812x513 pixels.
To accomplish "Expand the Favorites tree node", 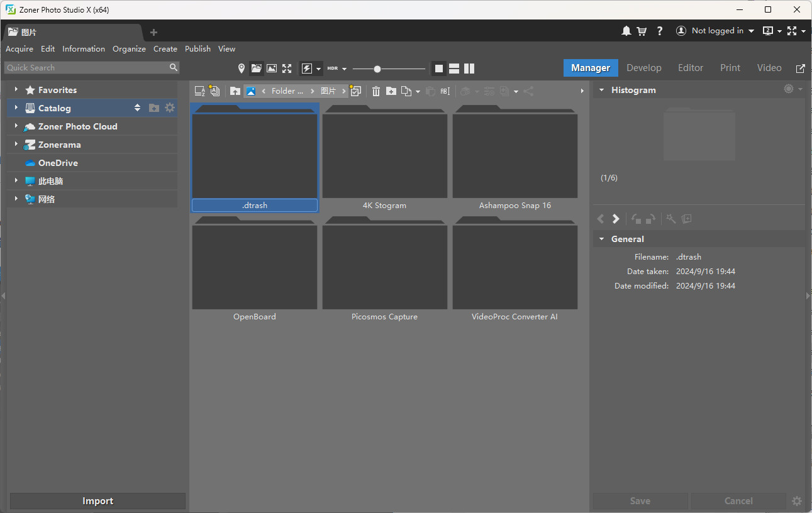I will (16, 90).
